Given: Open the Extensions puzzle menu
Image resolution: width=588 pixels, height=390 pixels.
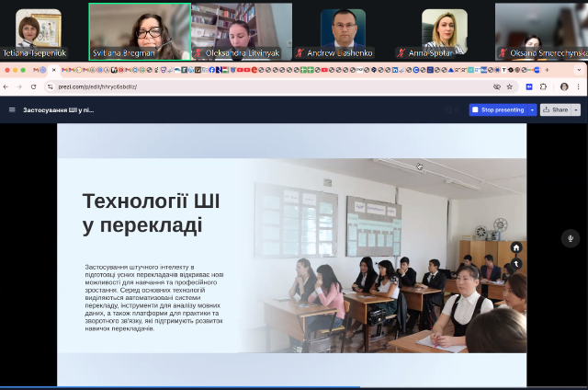Looking at the screenshot, I should pyautogui.click(x=543, y=86).
